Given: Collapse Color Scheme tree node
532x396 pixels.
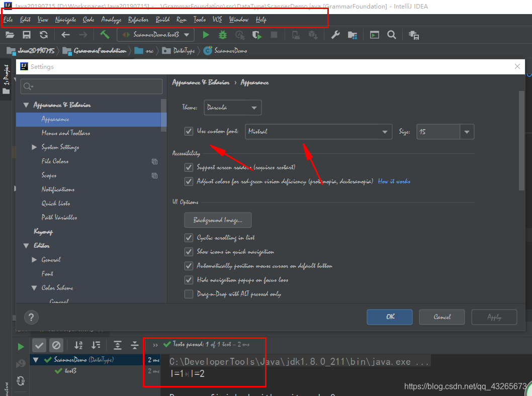Looking at the screenshot, I should point(34,288).
